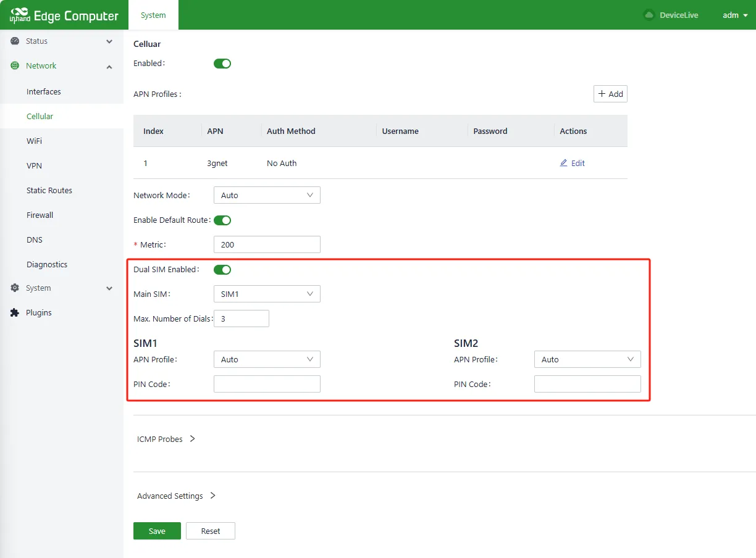Click the InHand Edge Computer logo

pyautogui.click(x=64, y=15)
